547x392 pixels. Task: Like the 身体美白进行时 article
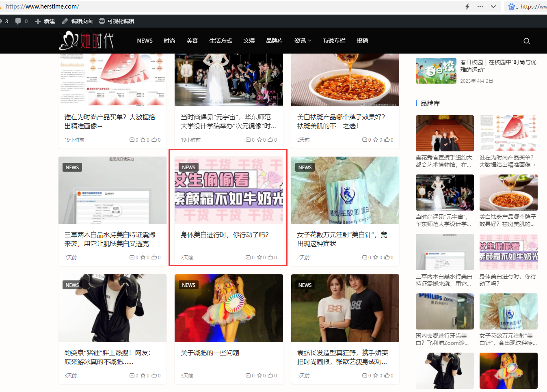click(270, 257)
